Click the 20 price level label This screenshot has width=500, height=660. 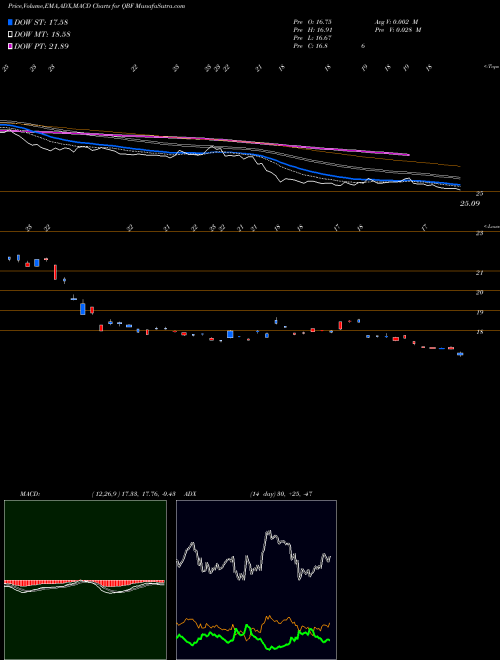click(479, 293)
